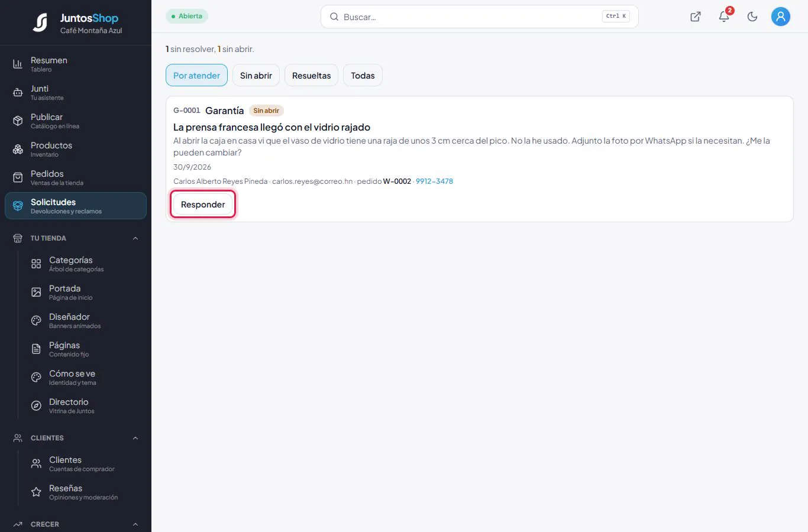Open Diseñador palette icon

click(36, 320)
